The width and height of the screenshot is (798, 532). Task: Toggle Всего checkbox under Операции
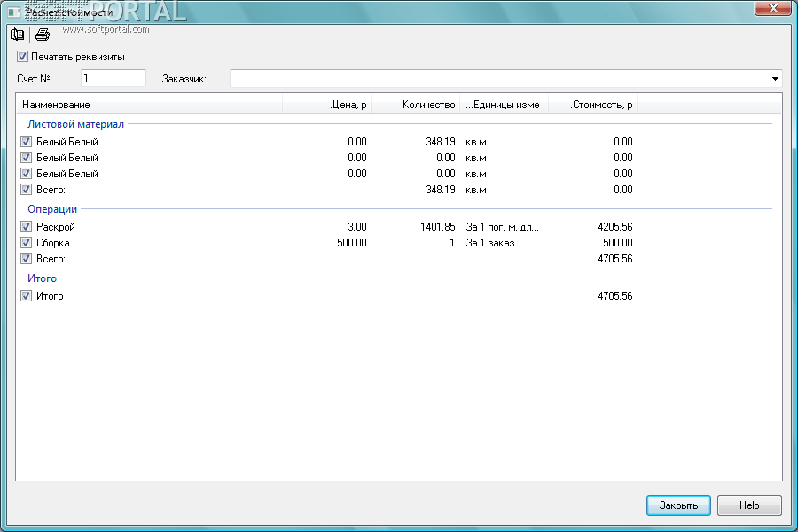click(26, 259)
